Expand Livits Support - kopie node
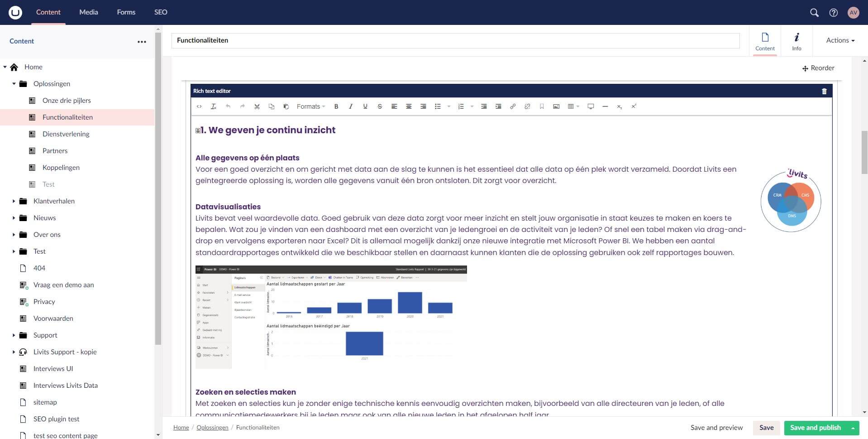Image resolution: width=868 pixels, height=439 pixels. (14, 352)
